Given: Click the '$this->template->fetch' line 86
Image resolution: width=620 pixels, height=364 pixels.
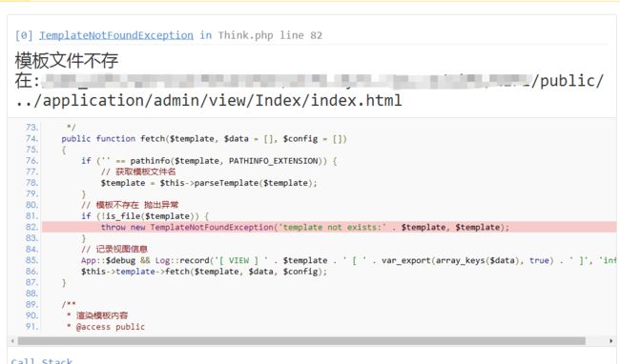Looking at the screenshot, I should click(x=204, y=272).
